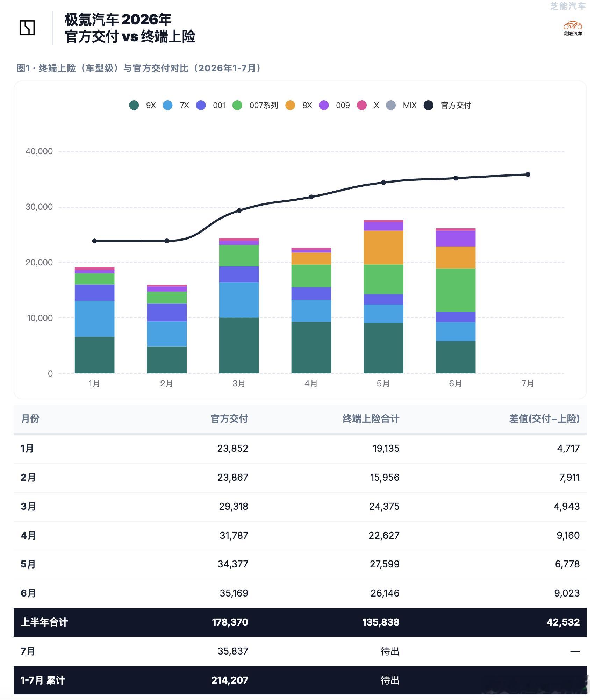
Task: Click the 7月 x-axis label
Action: click(x=528, y=384)
